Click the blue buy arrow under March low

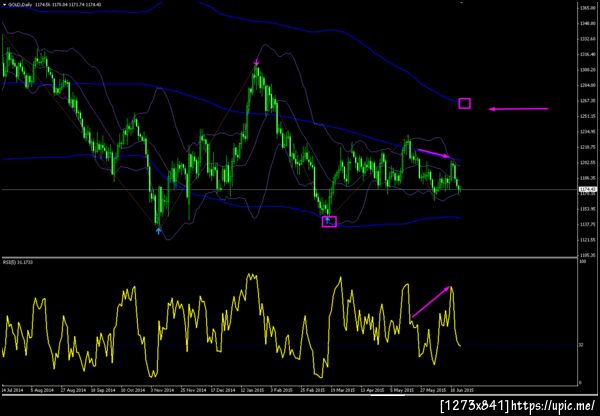[327, 220]
